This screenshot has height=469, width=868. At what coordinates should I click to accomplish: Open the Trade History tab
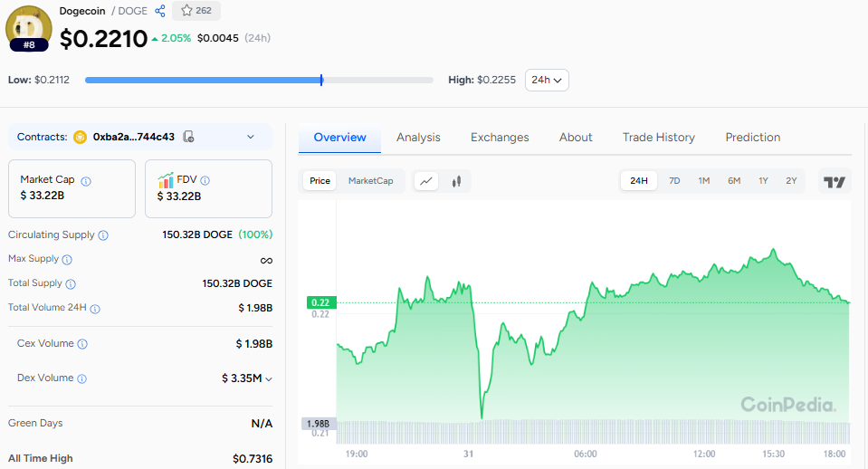(659, 138)
